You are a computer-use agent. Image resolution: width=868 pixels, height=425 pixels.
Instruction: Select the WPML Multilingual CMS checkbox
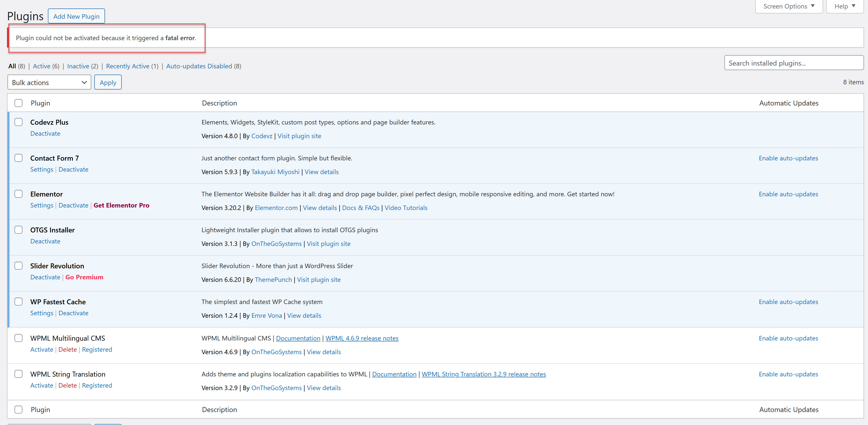[18, 338]
